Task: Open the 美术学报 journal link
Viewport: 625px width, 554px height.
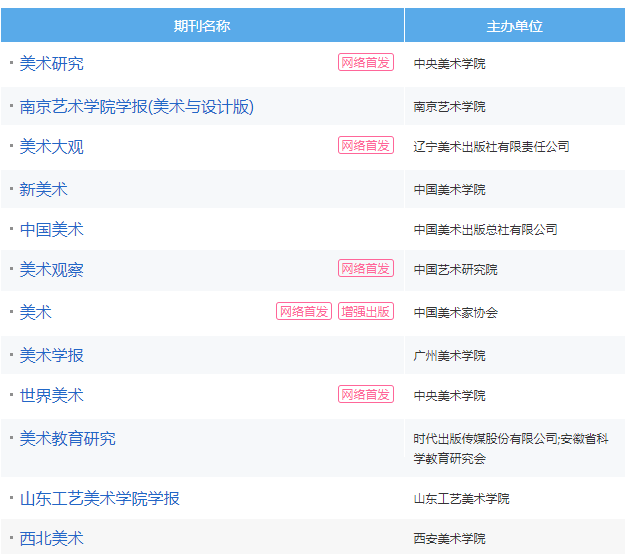Action: pyautogui.click(x=51, y=356)
